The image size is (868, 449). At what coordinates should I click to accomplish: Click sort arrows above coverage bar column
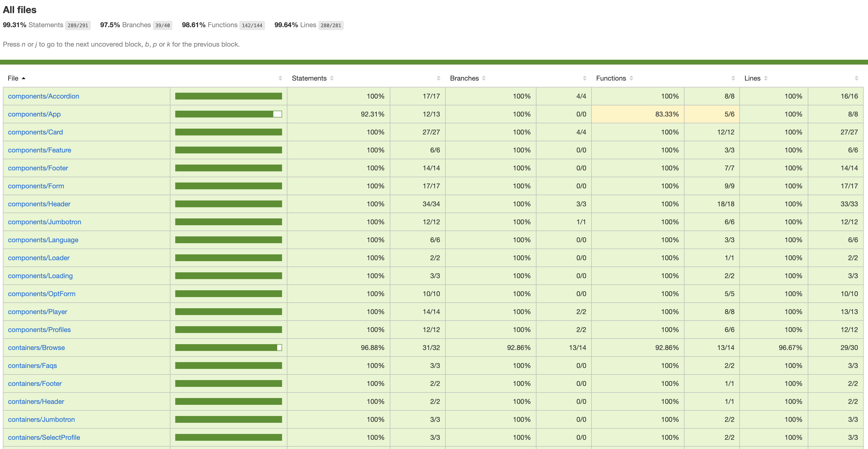tap(280, 78)
